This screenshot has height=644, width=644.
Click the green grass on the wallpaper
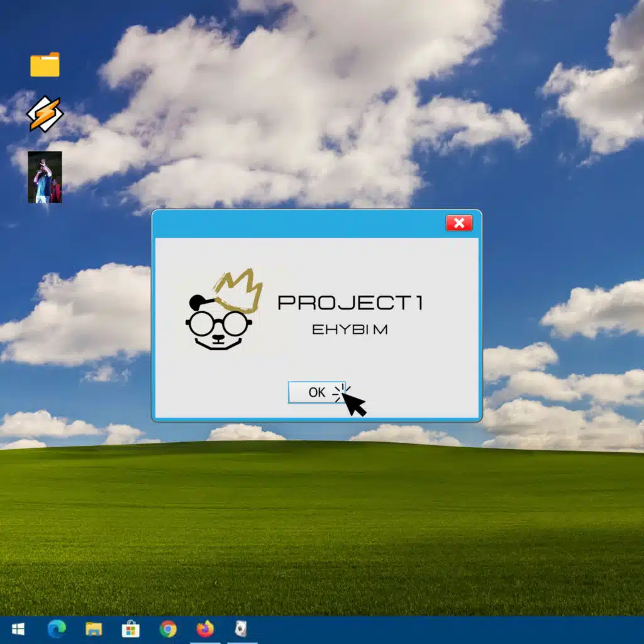(314, 535)
